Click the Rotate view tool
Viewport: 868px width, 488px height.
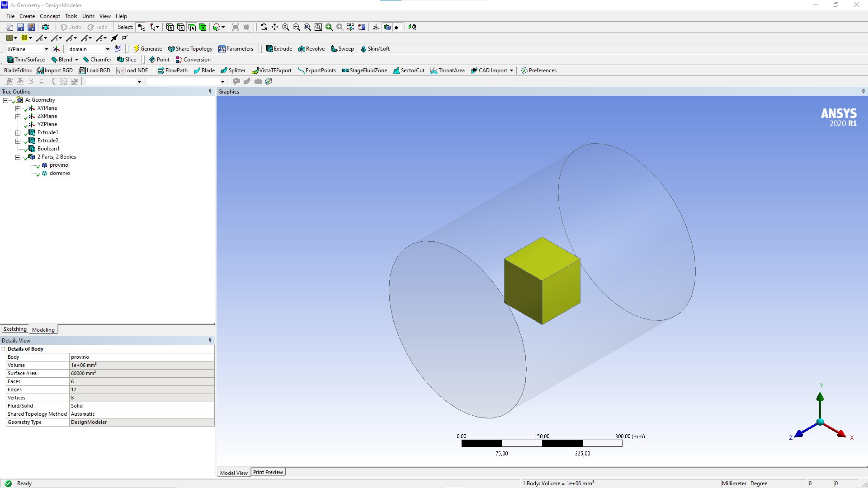264,27
